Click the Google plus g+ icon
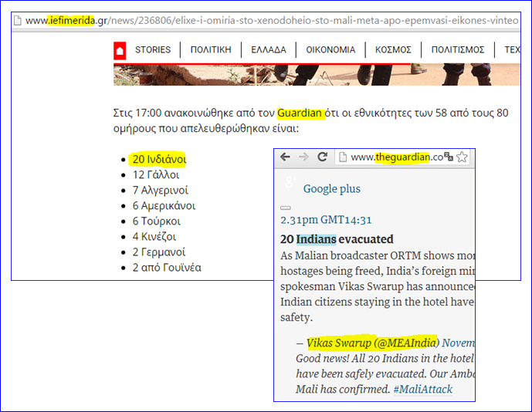This screenshot has height=412, width=532. [291, 182]
